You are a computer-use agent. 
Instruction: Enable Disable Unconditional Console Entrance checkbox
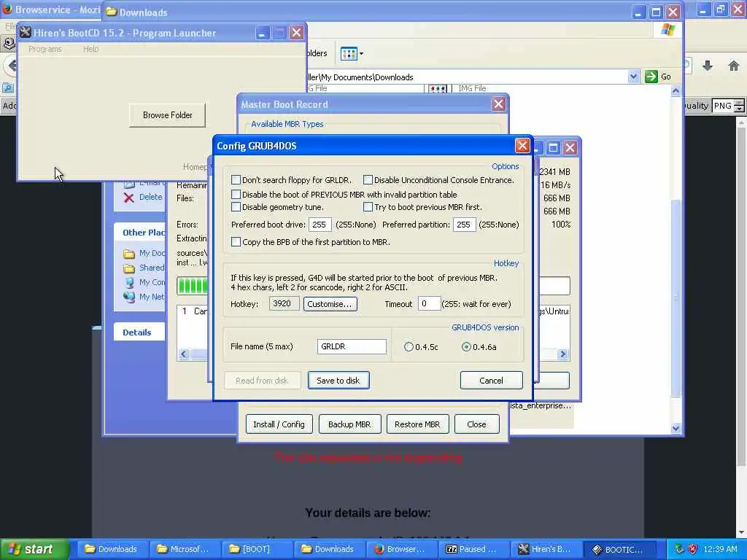pos(368,180)
